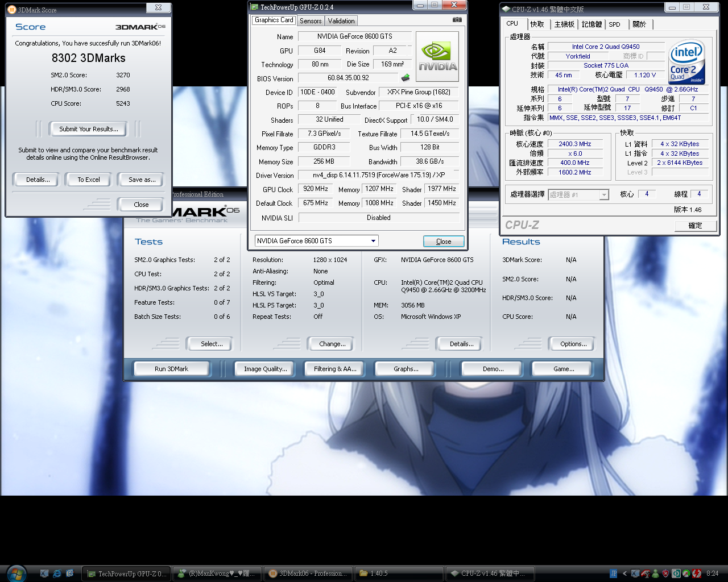Open the GPU selection dropdown in GPU-Z

373,241
